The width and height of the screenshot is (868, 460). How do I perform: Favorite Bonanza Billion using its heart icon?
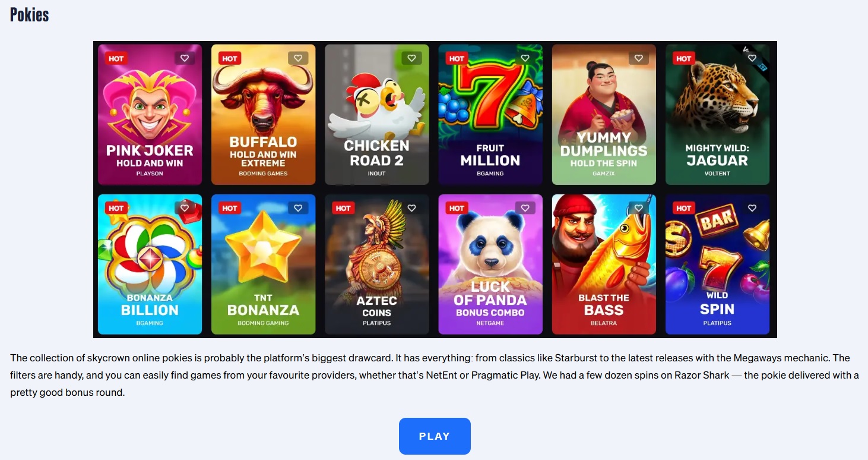185,208
